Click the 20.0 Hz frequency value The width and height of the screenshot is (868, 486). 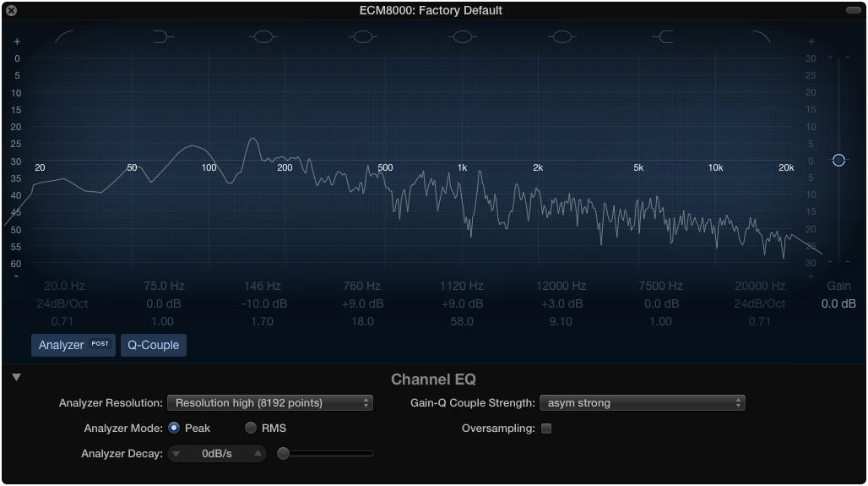point(64,286)
